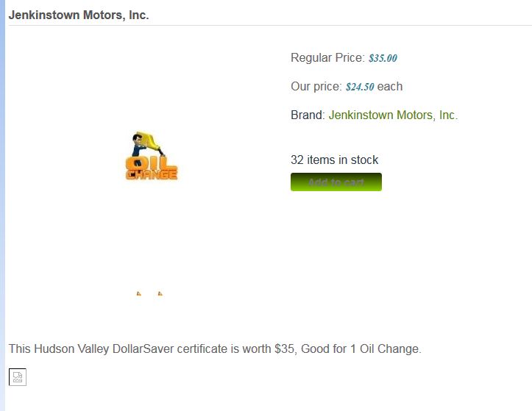Click the "Our price:" label
532x411 pixels.
[x=316, y=87]
